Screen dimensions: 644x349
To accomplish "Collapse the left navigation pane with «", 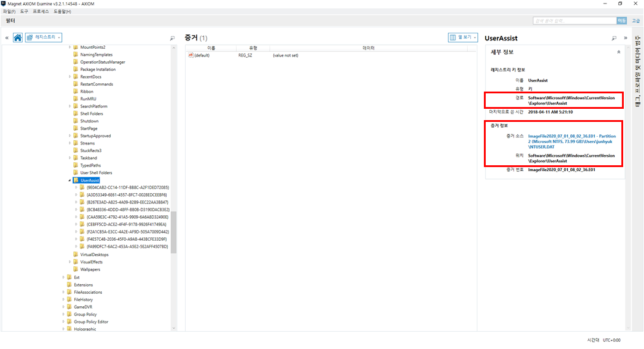I will tap(7, 37).
